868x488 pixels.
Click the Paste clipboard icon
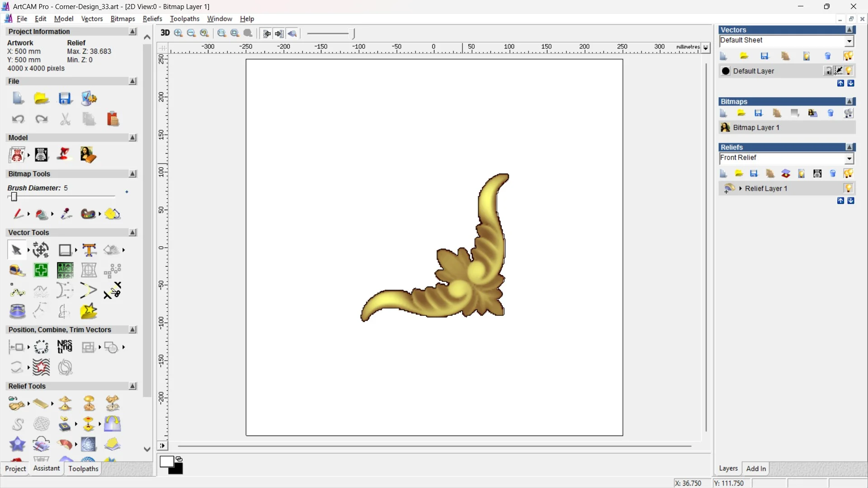point(113,119)
